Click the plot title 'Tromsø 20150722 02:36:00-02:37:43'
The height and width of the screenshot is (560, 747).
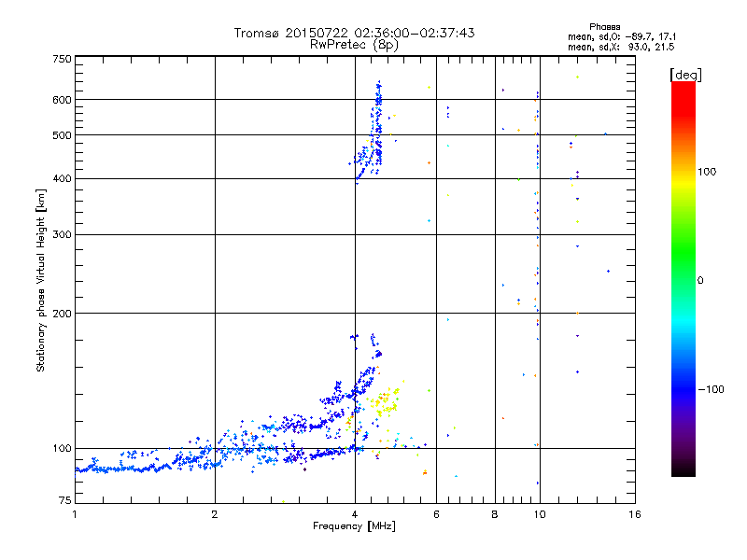pyautogui.click(x=354, y=33)
